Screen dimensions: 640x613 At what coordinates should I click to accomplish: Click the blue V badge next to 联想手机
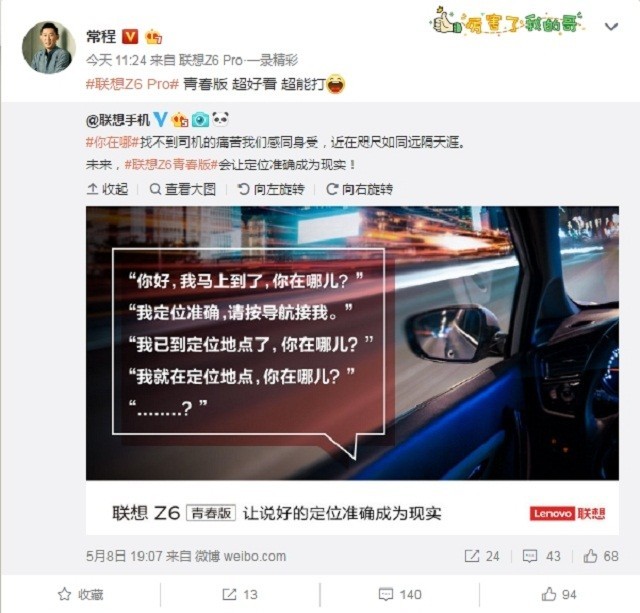[x=160, y=120]
